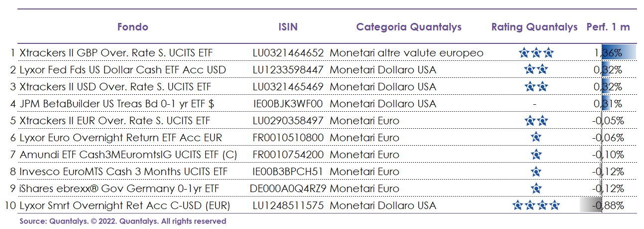Viewport: 644px width, 229px height.
Task: Click the four-star rating for Lyxor Smrt Overnight
Action: (x=536, y=205)
